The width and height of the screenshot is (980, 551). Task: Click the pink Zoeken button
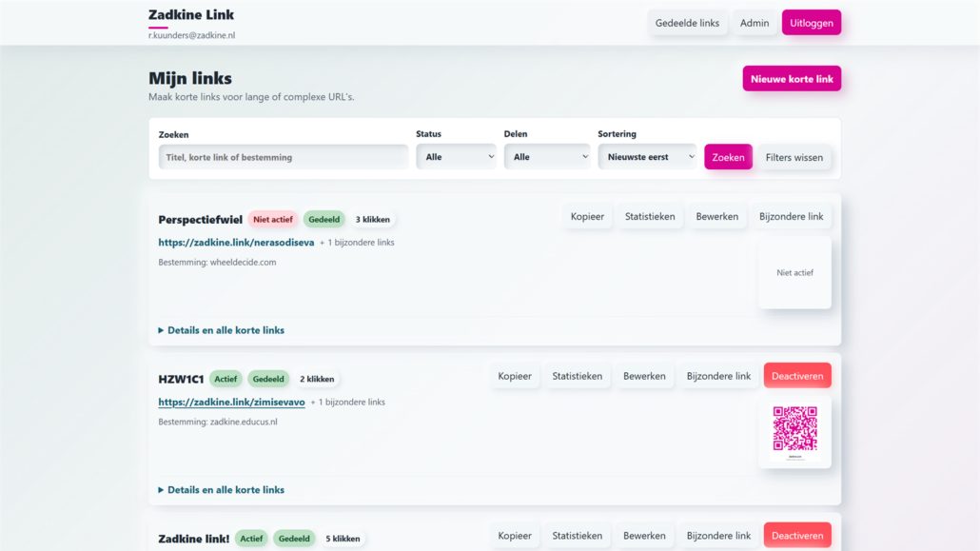(x=728, y=157)
